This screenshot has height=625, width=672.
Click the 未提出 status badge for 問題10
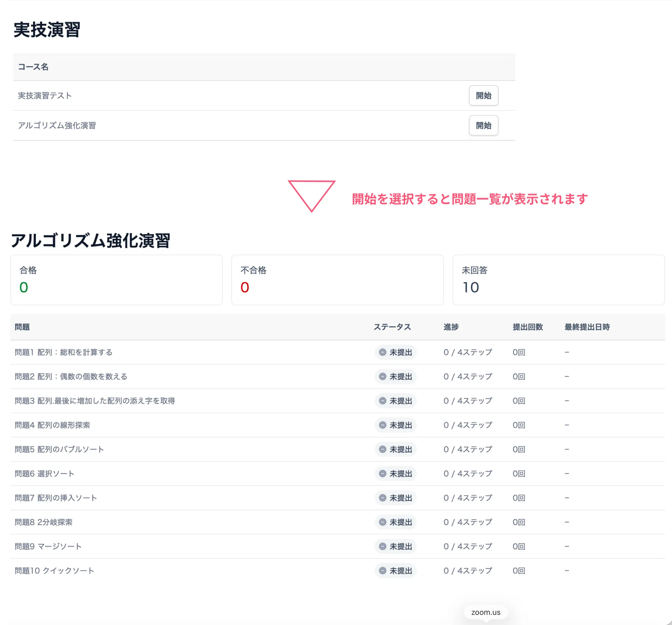point(395,570)
